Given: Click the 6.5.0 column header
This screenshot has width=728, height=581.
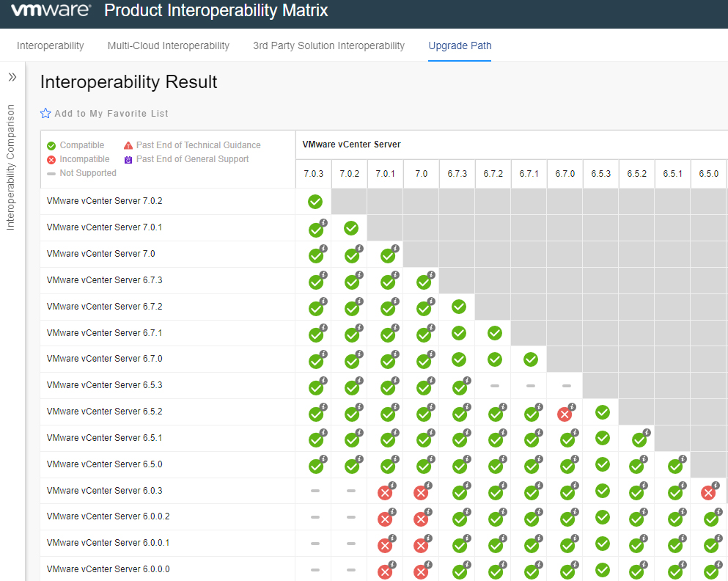Looking at the screenshot, I should pyautogui.click(x=708, y=174).
